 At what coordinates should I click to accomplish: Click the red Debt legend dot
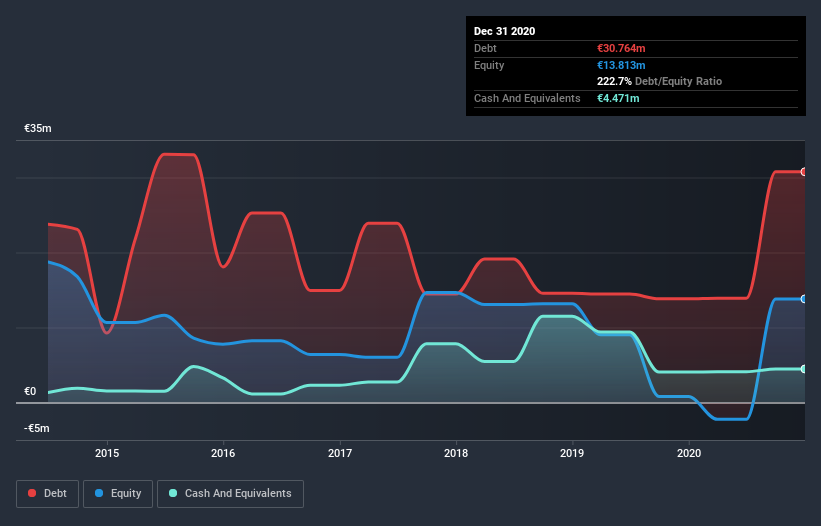[x=32, y=493]
